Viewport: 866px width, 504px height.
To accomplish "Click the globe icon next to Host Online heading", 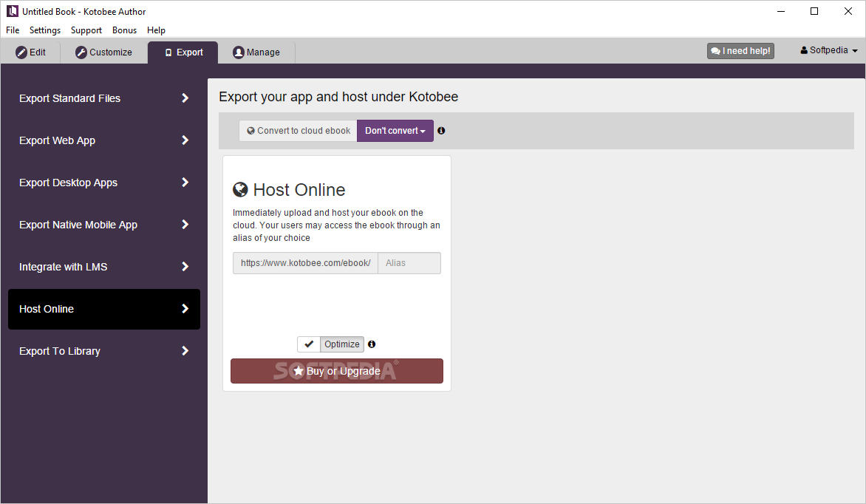I will tap(240, 189).
